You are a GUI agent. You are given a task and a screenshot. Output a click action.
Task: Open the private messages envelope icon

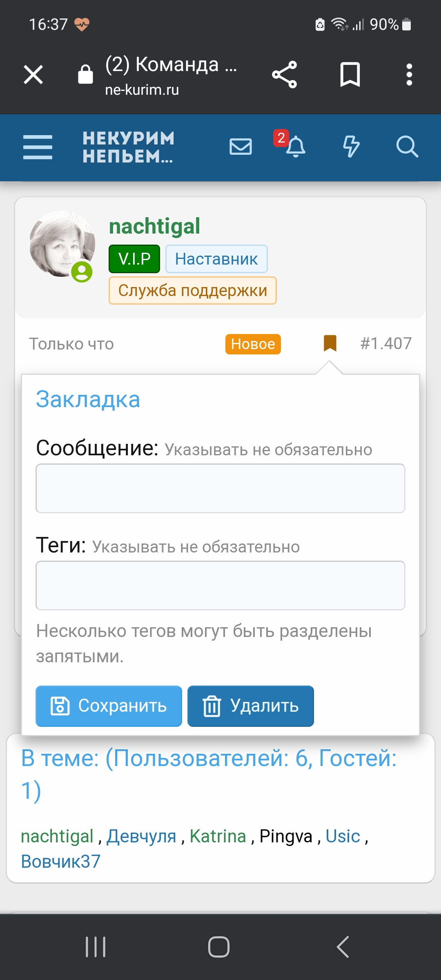pos(241,147)
